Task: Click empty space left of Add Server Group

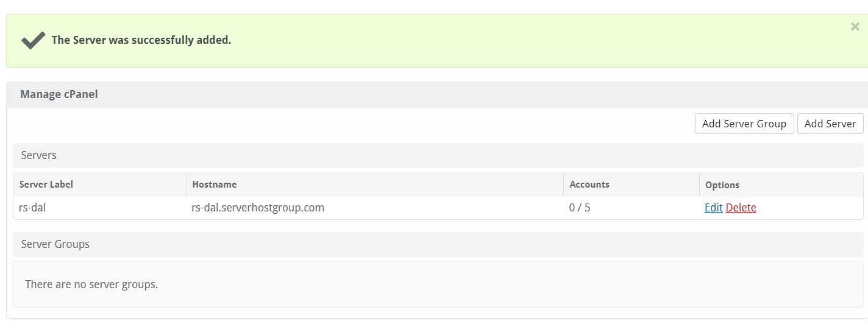Action: 366,124
